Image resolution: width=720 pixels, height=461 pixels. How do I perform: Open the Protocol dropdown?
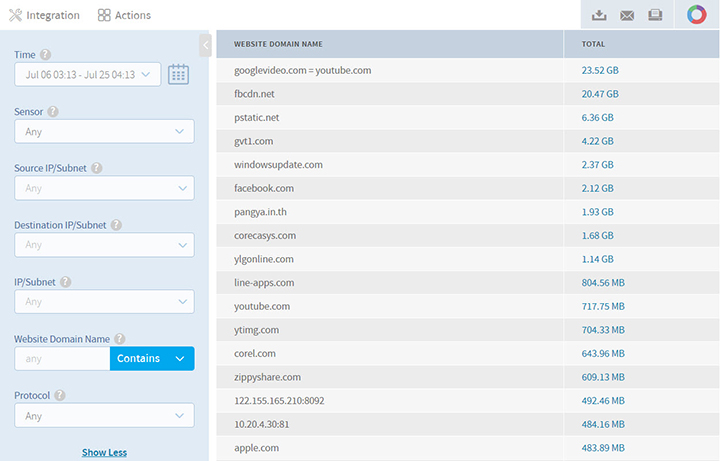[104, 415]
